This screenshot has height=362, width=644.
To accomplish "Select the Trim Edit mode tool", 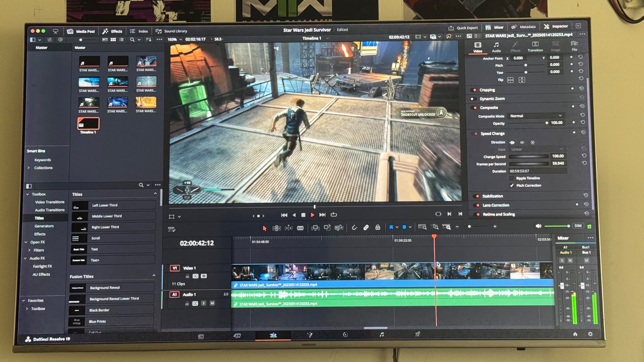I will click(277, 228).
